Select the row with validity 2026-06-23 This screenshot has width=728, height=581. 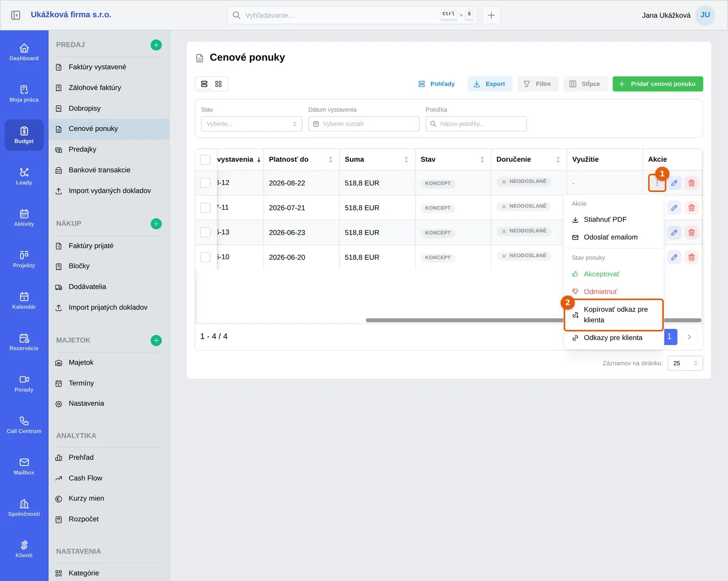pyautogui.click(x=206, y=232)
